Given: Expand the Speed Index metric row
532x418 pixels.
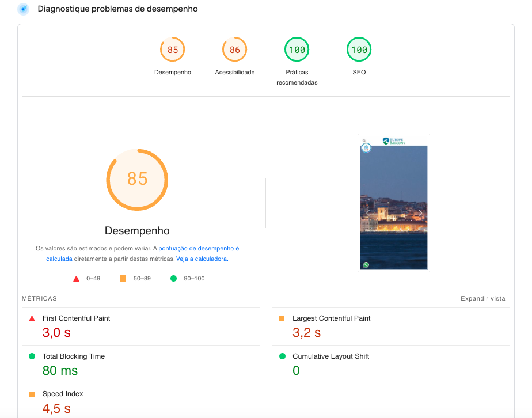Looking at the screenshot, I should click(63, 394).
